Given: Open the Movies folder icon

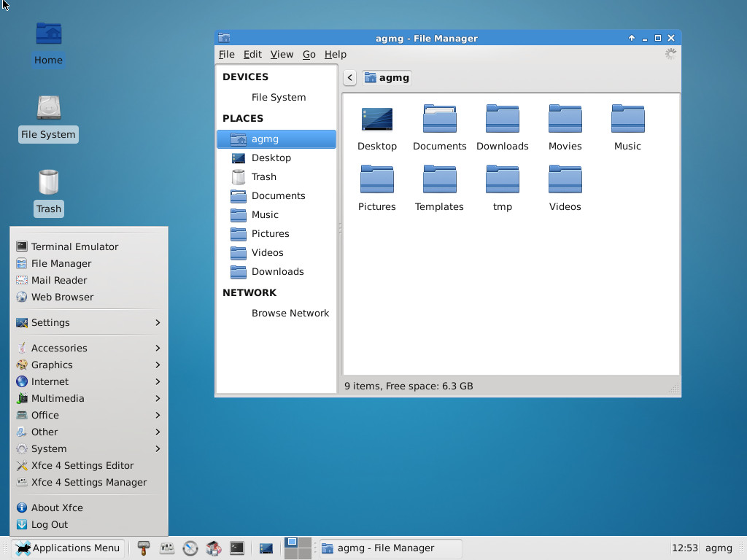Looking at the screenshot, I should [565, 128].
